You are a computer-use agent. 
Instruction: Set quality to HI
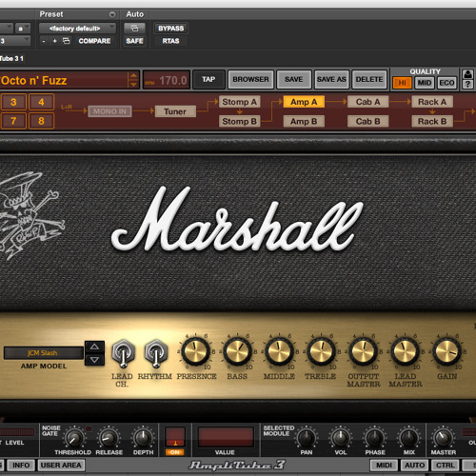click(402, 83)
